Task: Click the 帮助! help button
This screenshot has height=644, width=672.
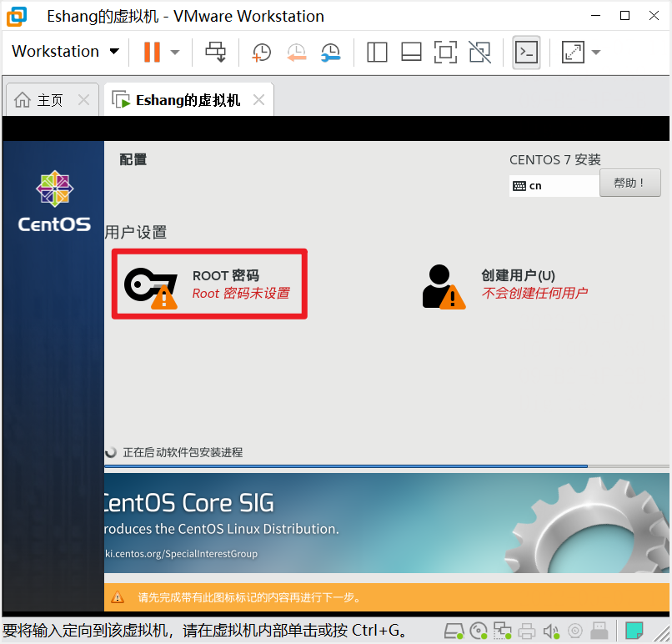Action: pos(629,183)
